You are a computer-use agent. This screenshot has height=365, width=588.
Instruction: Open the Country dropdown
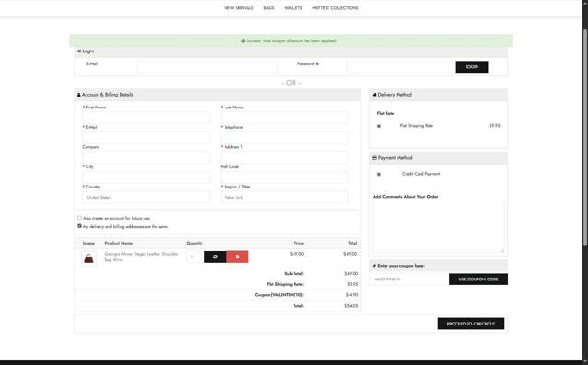(x=146, y=197)
